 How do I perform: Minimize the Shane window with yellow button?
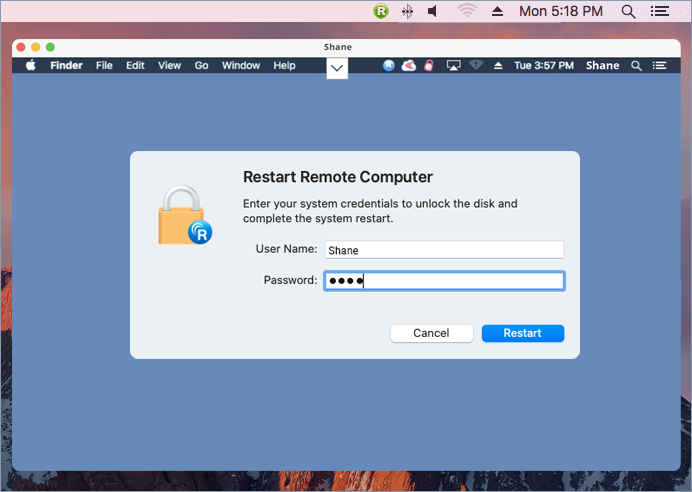[x=36, y=47]
